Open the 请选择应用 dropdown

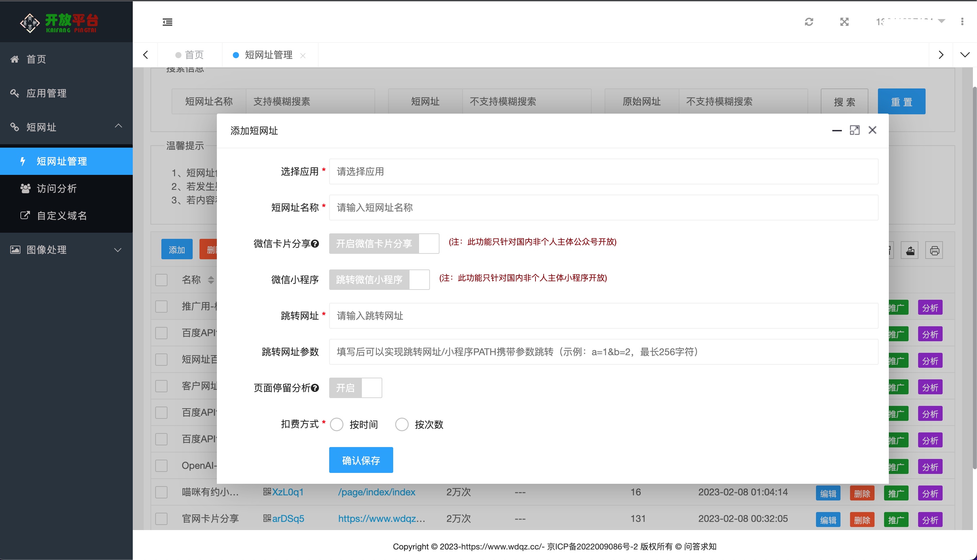[x=603, y=171]
